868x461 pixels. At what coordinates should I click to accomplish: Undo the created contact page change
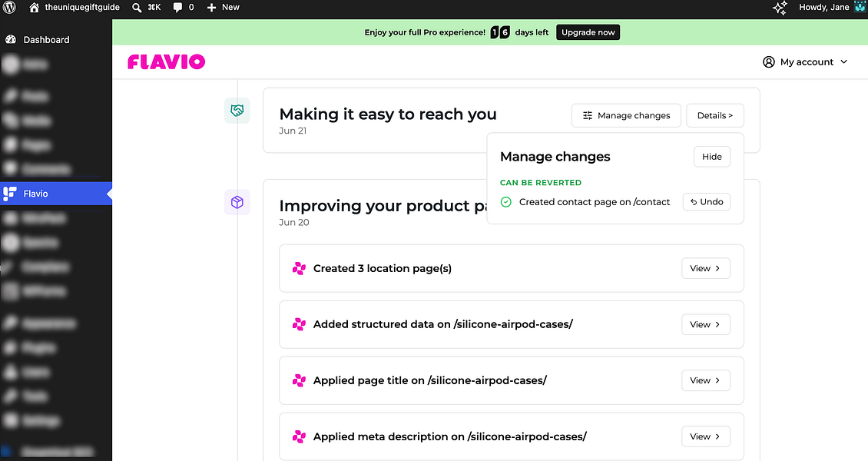[x=707, y=202]
